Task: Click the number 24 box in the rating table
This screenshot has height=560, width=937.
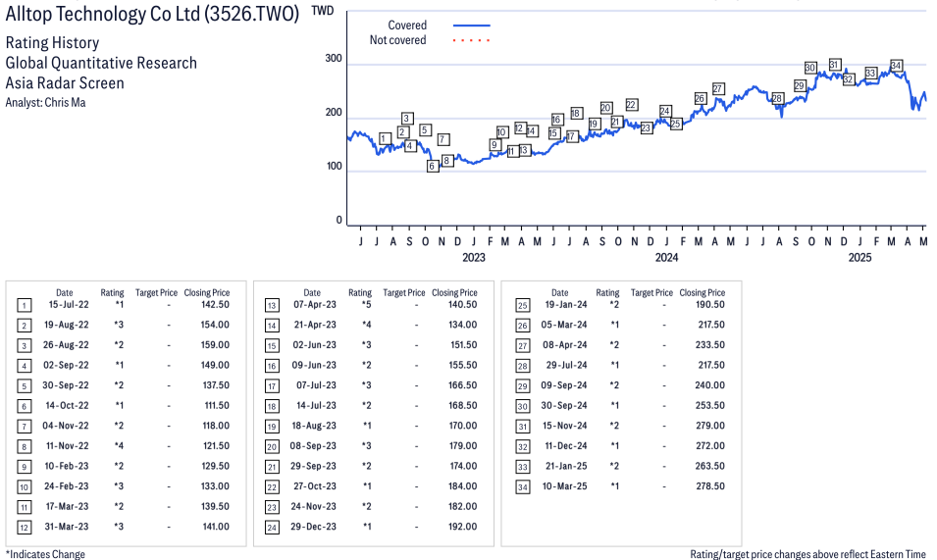Action: [x=272, y=528]
